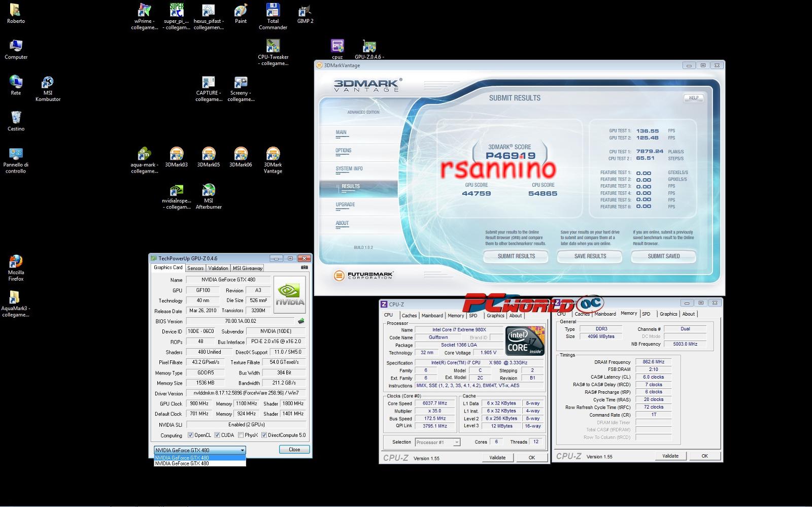The image size is (812, 507).
Task: Open Pannello di controllo icon
Action: [16, 160]
